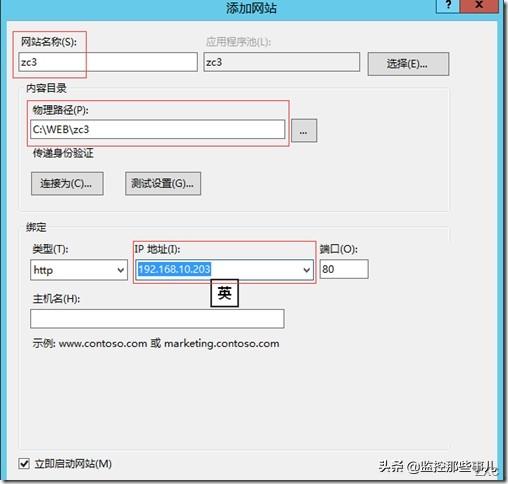Click the 网站名称(S): label
Screen dimensions: 508x484
pos(49,42)
